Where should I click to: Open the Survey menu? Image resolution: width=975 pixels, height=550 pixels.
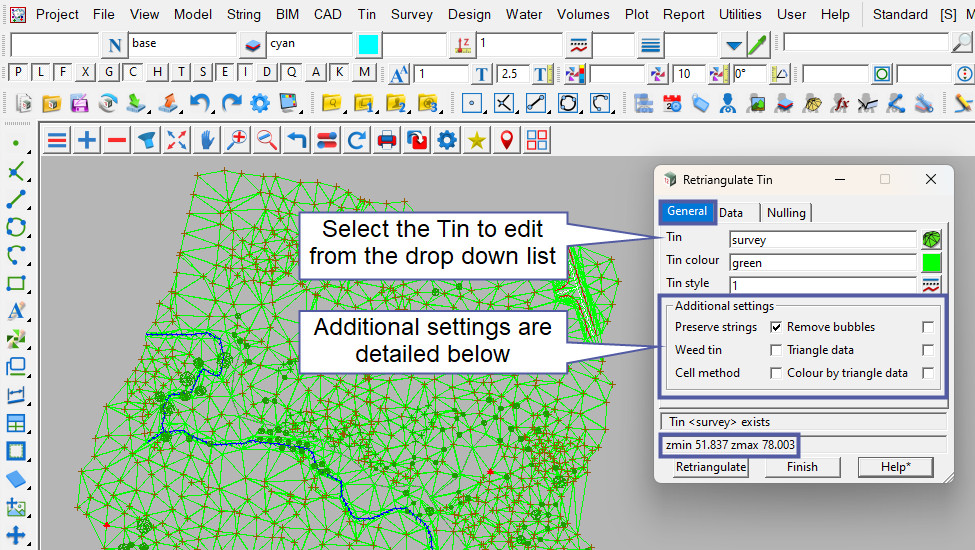coord(412,14)
